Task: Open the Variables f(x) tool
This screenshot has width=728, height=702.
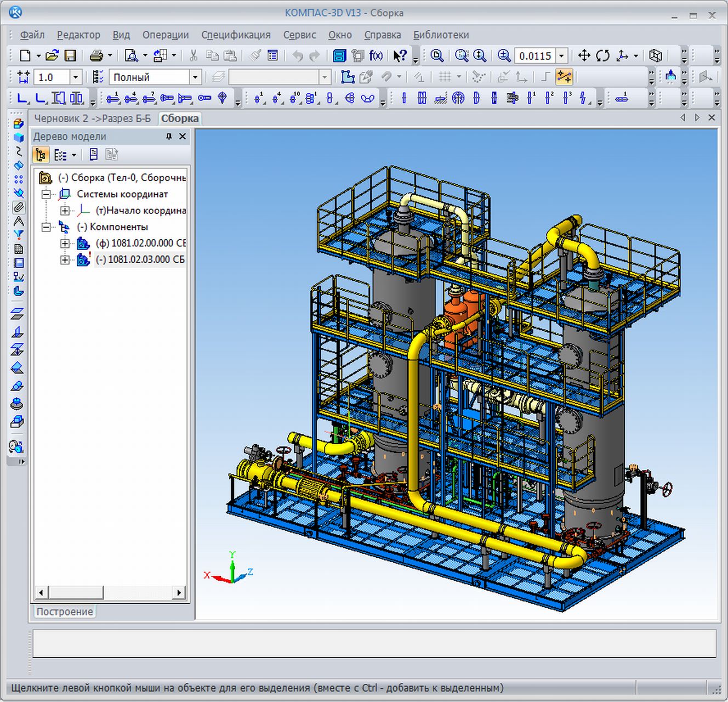Action: (x=376, y=55)
